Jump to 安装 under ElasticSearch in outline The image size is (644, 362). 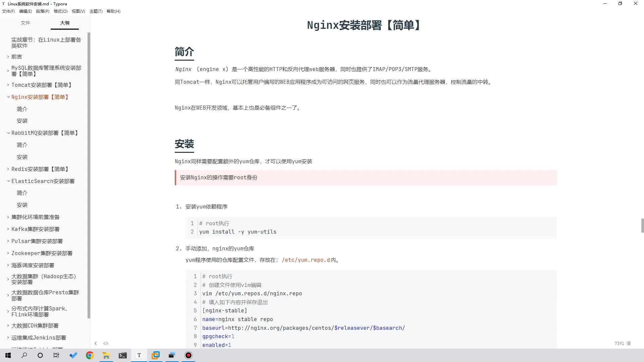22,205
